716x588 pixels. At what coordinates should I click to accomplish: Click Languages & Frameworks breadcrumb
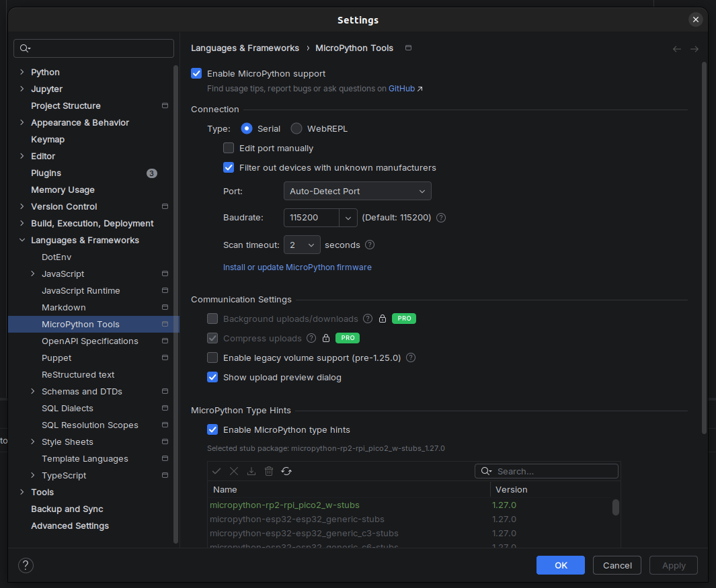(x=245, y=48)
